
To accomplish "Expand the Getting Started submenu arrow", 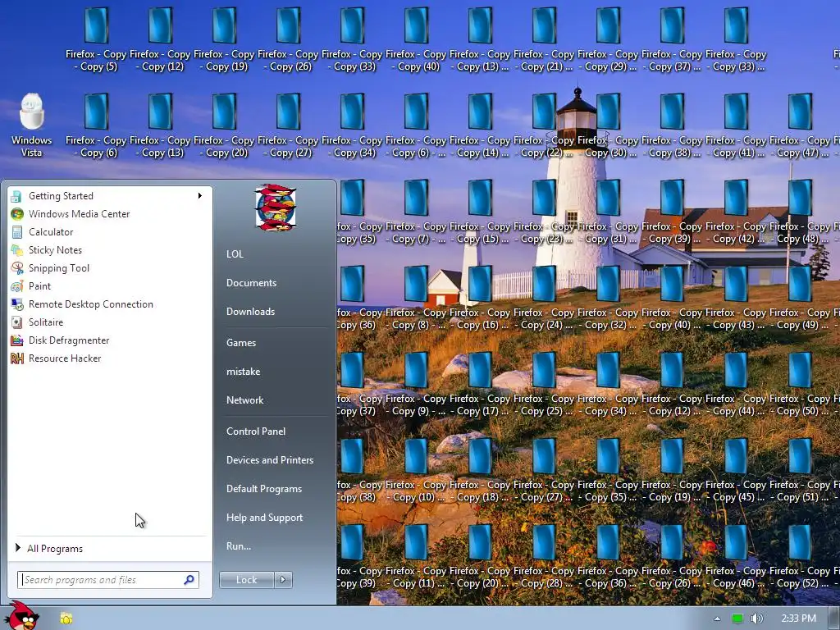I will click(x=200, y=196).
